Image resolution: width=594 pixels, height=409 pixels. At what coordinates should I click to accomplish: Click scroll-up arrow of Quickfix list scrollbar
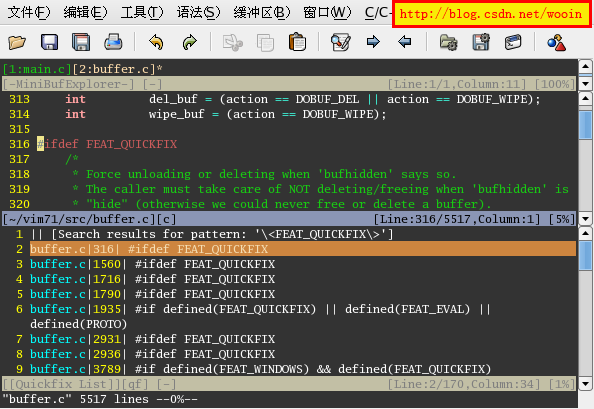coord(586,234)
